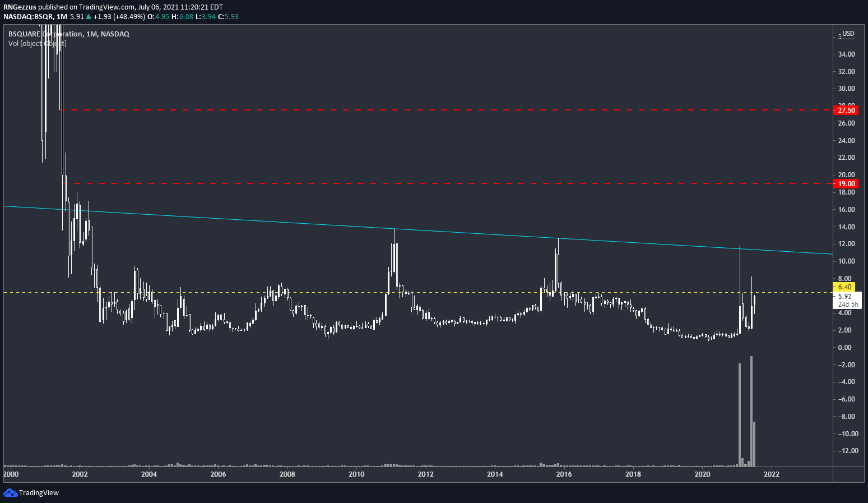Click the 24.00 price axis tick
Viewport: 868px width, 503px height.
[x=846, y=141]
